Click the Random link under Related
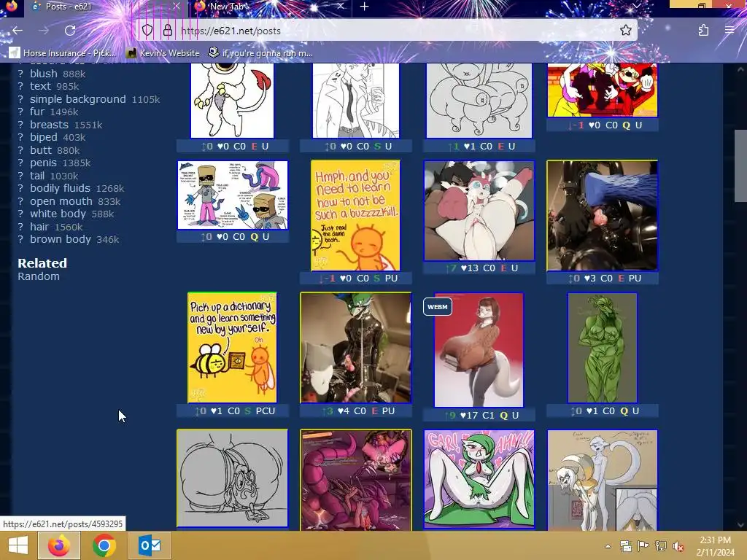Image resolution: width=747 pixels, height=560 pixels. point(39,276)
